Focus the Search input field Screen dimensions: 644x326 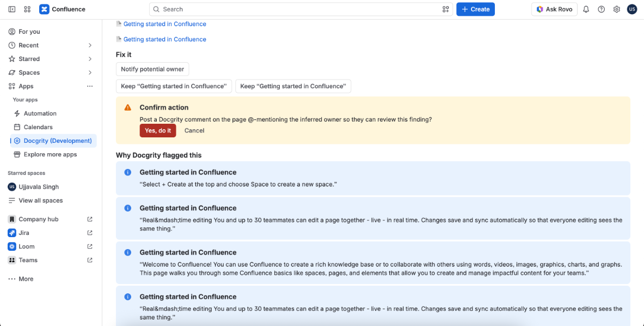[x=301, y=9]
